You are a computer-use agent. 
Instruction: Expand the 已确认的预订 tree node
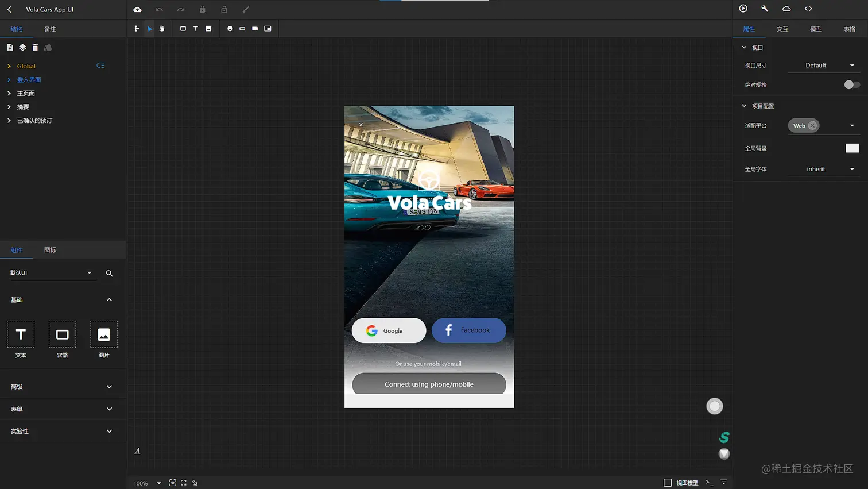click(x=9, y=121)
